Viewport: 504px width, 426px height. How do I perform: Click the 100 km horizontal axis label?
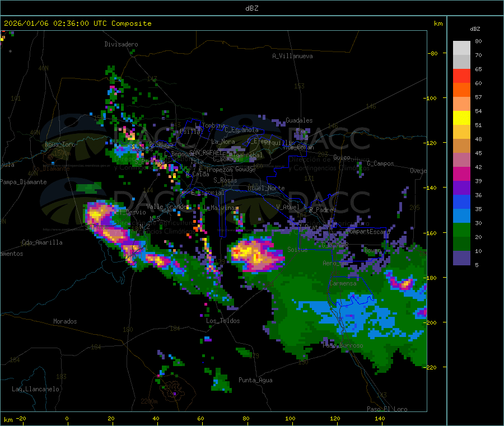(x=290, y=418)
